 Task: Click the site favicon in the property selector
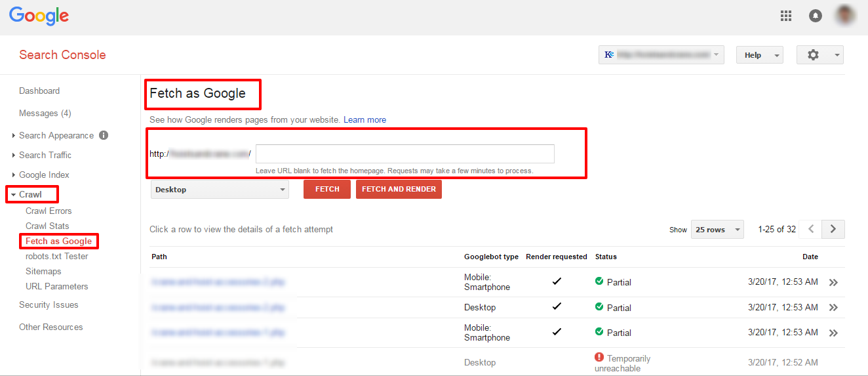point(609,54)
